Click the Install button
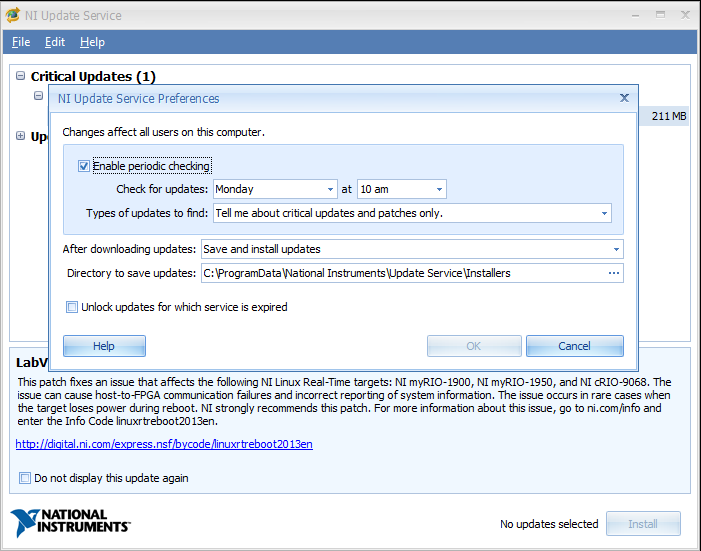 click(x=643, y=524)
